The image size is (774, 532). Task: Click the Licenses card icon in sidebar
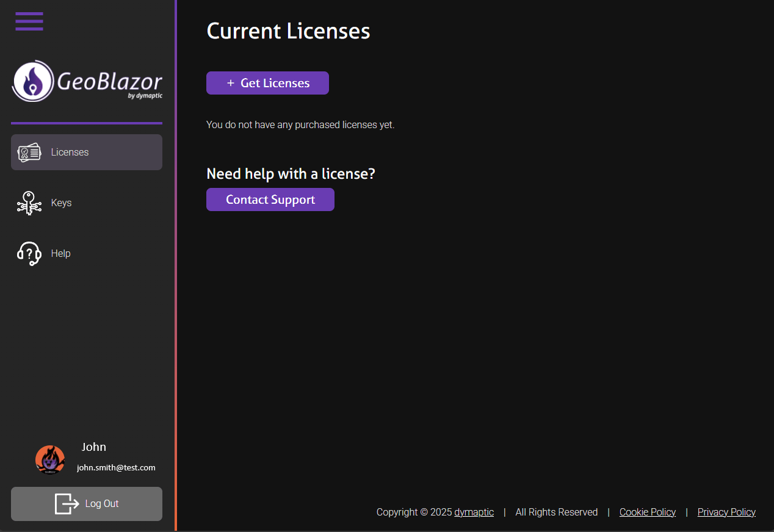pos(29,153)
